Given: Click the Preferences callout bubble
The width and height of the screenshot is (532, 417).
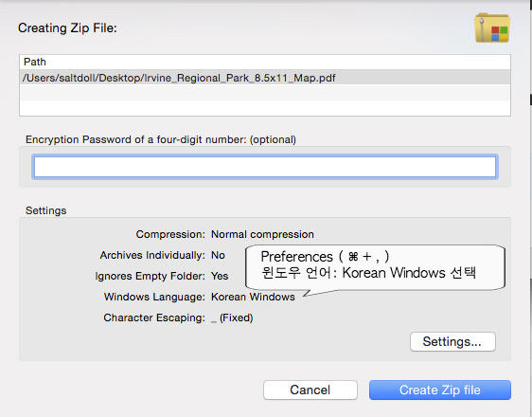Looking at the screenshot, I should pos(375,267).
